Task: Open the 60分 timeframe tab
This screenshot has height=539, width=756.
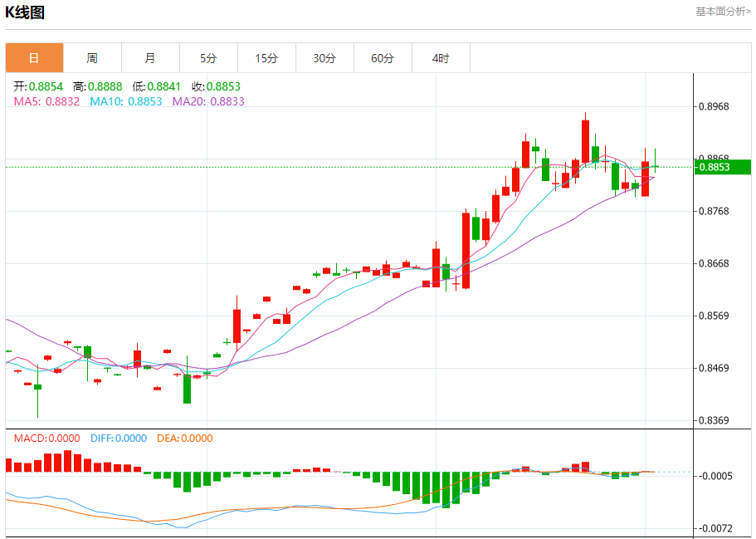Action: [x=383, y=58]
